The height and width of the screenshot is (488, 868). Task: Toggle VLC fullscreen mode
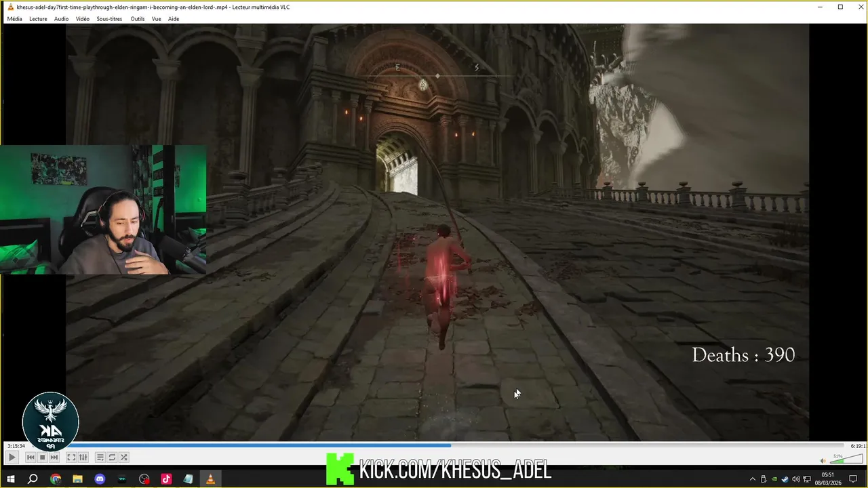pyautogui.click(x=71, y=457)
